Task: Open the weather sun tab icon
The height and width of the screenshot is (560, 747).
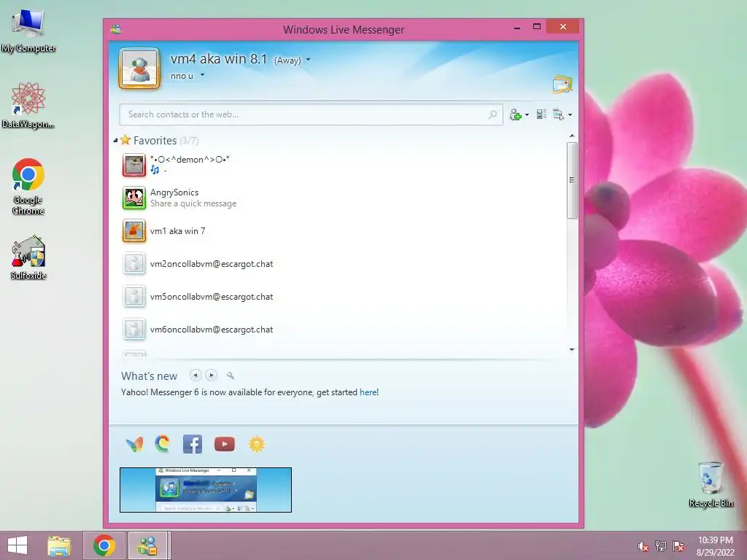Action: point(256,444)
